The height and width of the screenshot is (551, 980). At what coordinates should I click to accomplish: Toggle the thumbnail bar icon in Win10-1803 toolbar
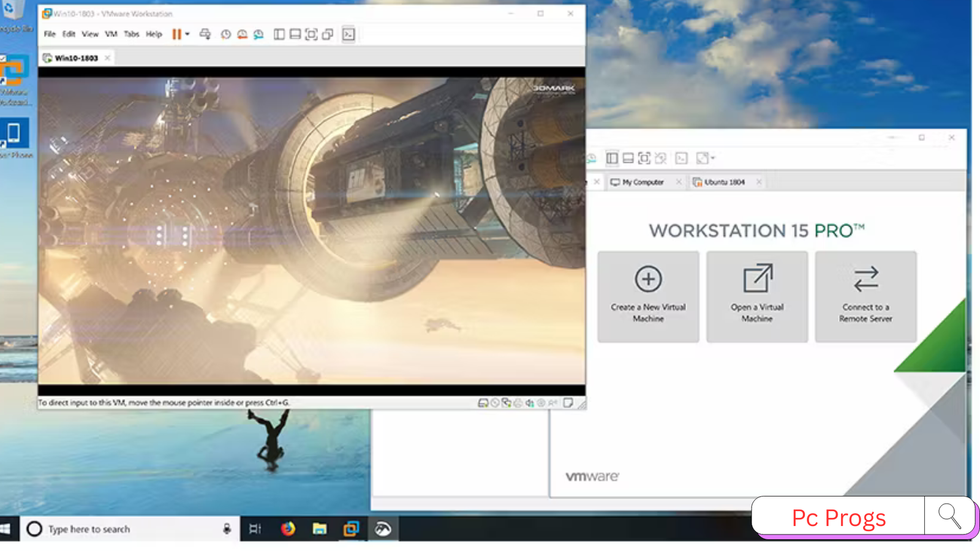point(295,34)
